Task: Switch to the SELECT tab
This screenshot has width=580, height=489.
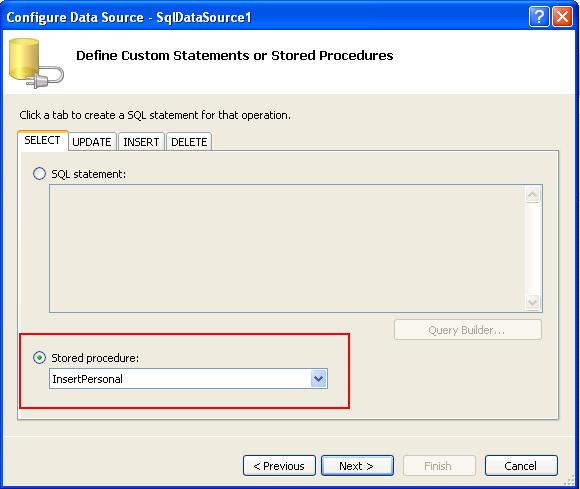Action: pos(42,140)
